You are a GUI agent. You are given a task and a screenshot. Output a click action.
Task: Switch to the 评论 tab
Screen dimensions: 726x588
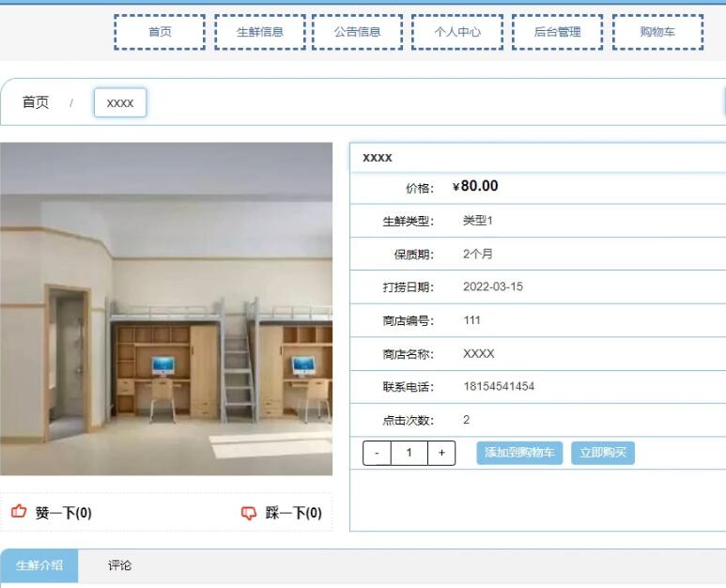point(120,565)
